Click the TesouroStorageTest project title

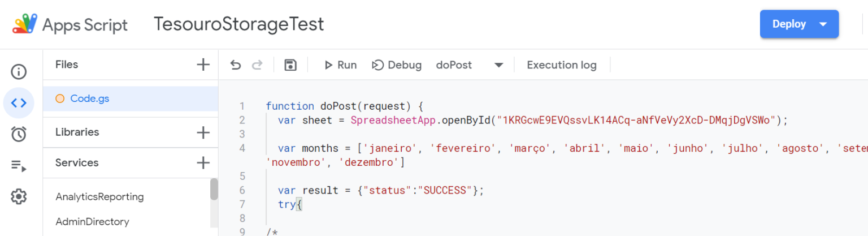[x=239, y=24]
